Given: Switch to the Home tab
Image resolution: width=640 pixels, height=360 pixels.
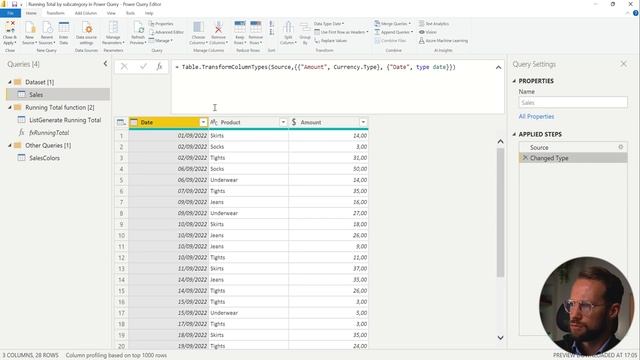Looking at the screenshot, I should pyautogui.click(x=31, y=13).
